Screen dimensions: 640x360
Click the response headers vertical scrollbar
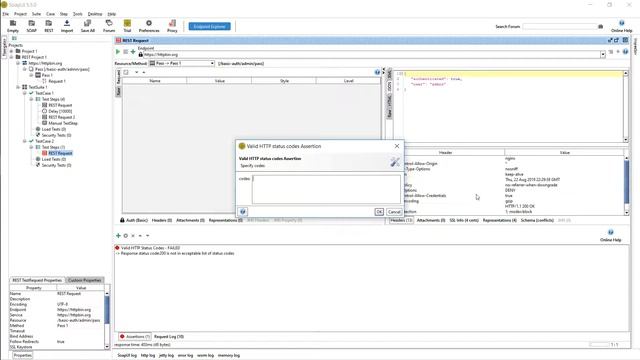point(626,184)
